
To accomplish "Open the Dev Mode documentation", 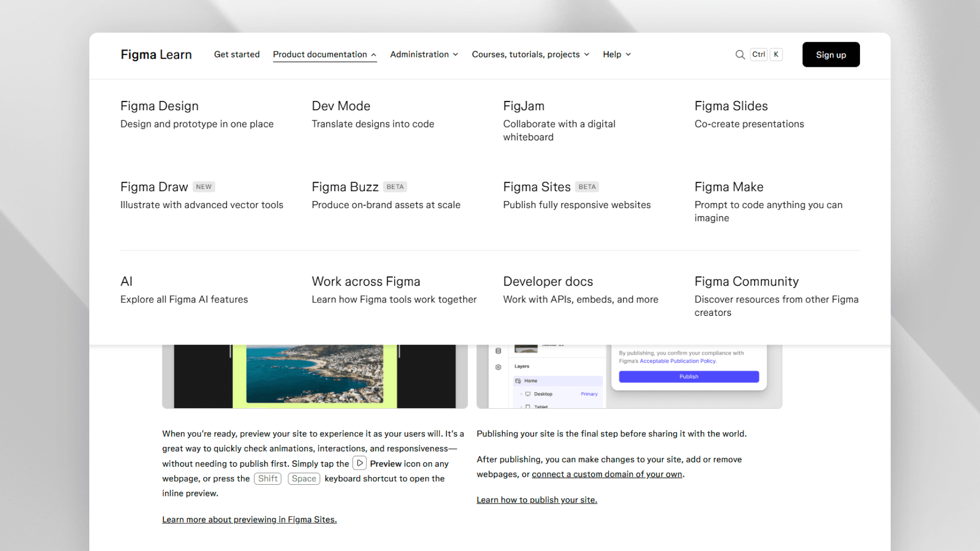I will point(341,106).
